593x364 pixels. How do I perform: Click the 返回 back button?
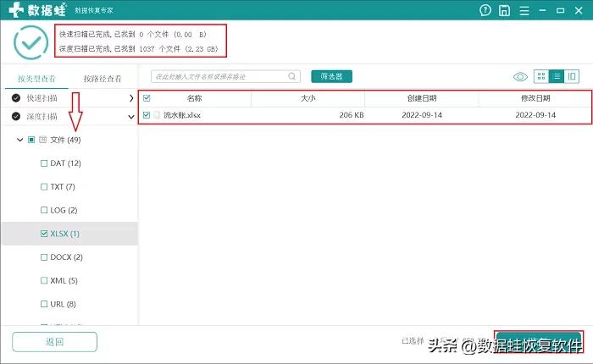(x=54, y=342)
